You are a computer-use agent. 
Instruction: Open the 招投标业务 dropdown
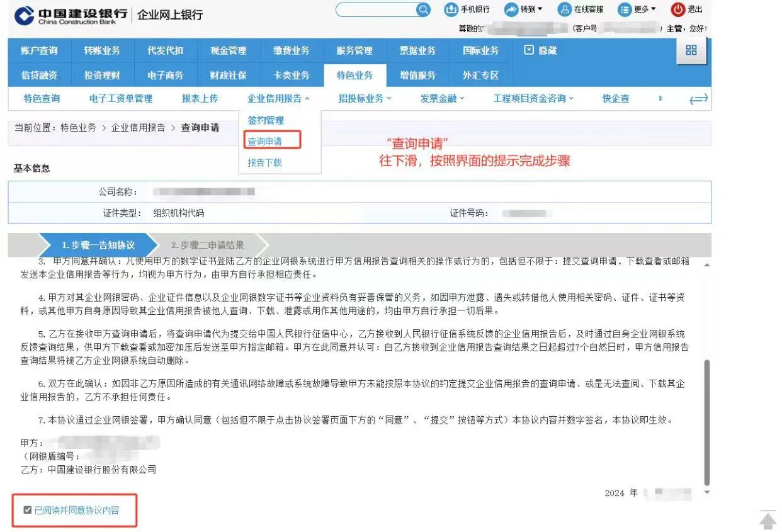pyautogui.click(x=363, y=98)
